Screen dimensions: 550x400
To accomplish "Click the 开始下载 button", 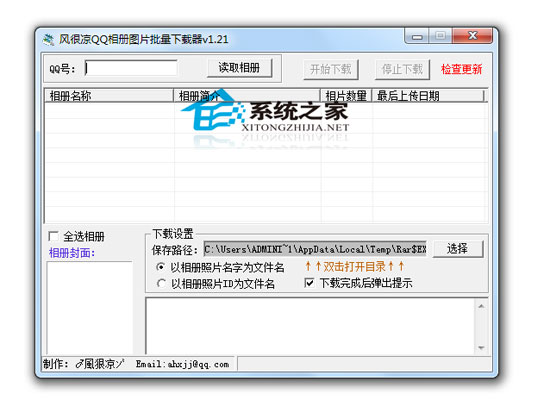I will [330, 69].
